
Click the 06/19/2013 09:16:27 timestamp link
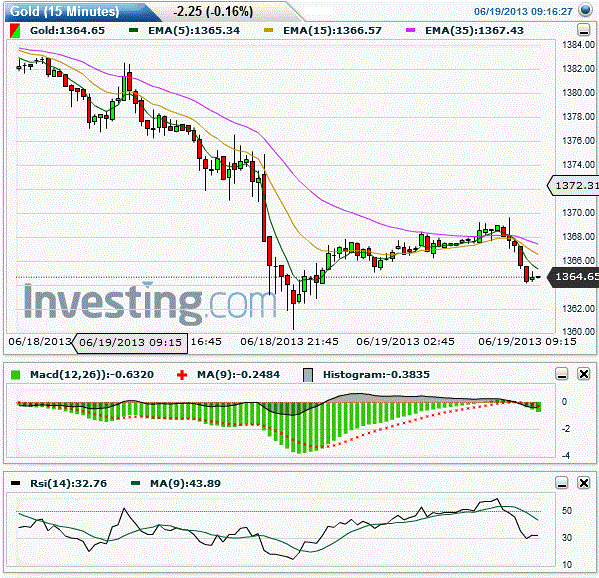pos(523,11)
